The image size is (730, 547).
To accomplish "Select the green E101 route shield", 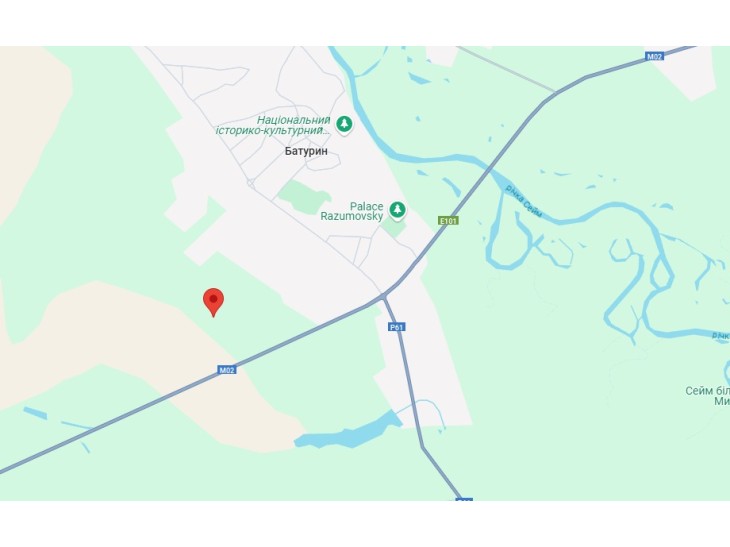I will (x=448, y=221).
